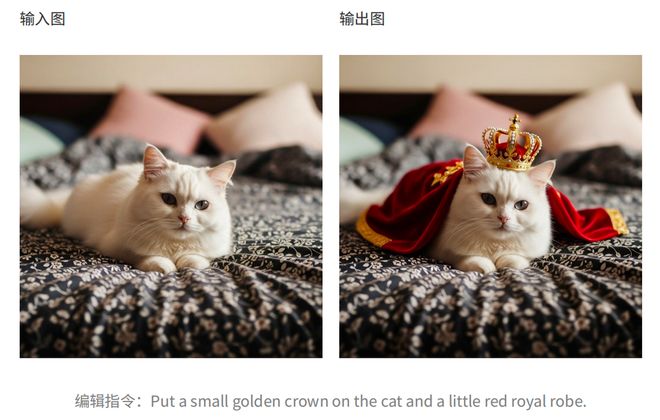
Task: Click the 输入图 label
Action: coord(43,19)
